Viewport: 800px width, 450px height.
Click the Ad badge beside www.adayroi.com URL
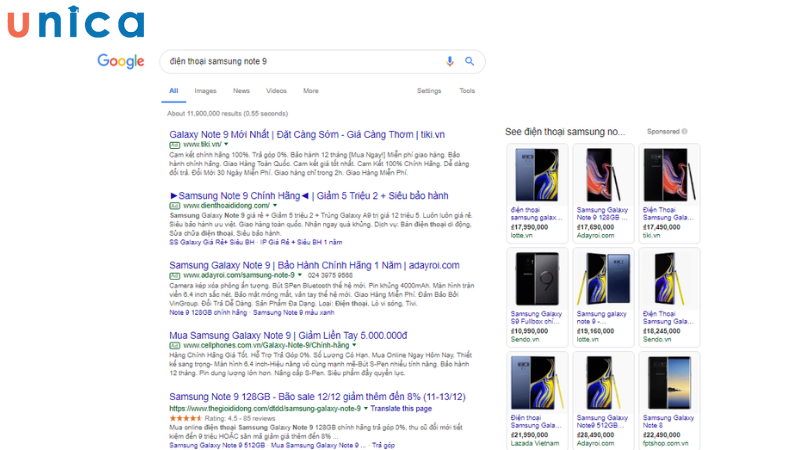click(x=174, y=276)
